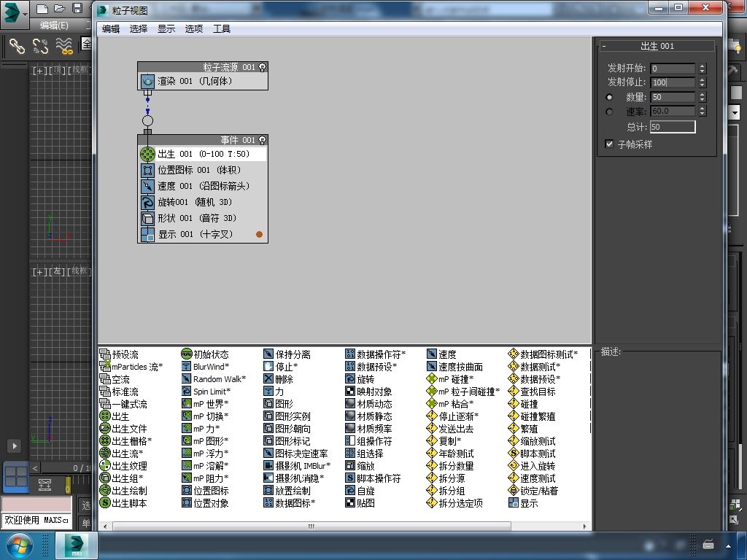747x560 pixels.
Task: Click the depot scrollbar left arrow
Action: 105,526
